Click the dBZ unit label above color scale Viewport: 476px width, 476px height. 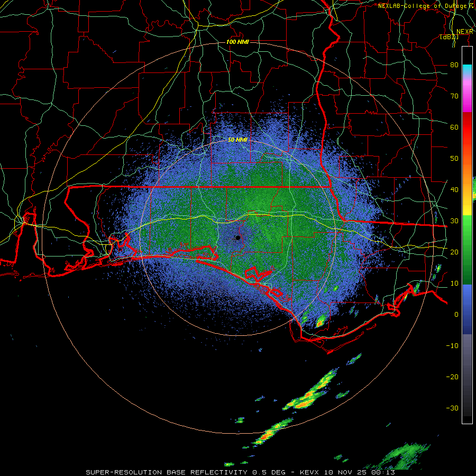point(449,37)
